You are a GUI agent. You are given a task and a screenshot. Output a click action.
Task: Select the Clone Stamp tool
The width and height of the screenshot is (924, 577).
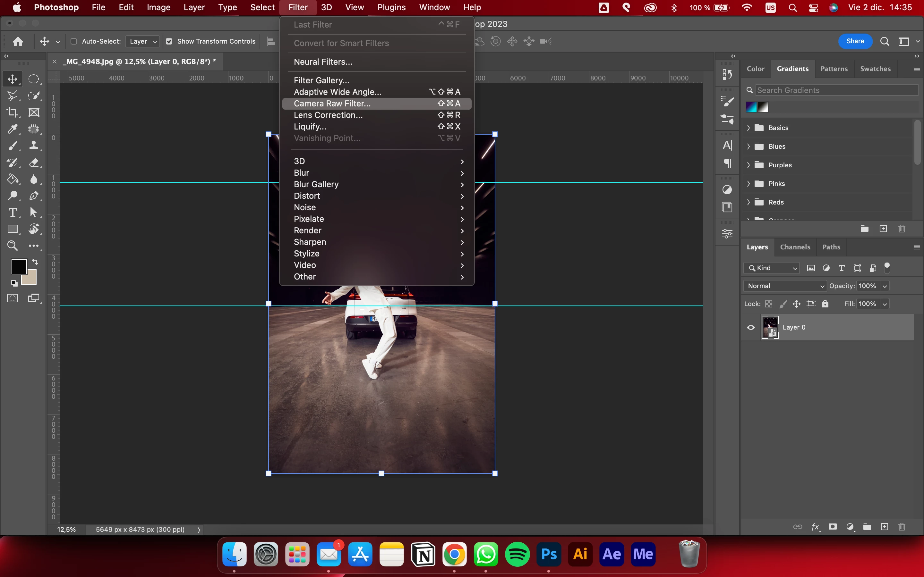(x=34, y=146)
